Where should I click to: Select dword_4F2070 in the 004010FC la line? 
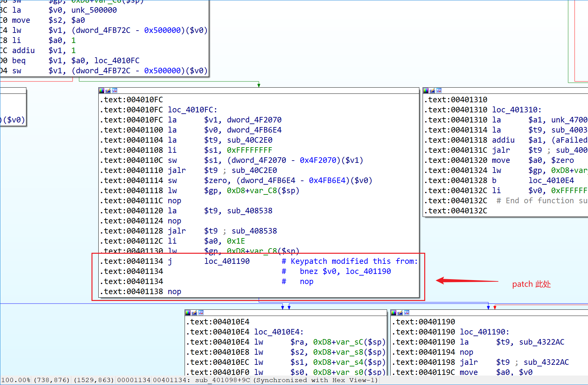click(x=254, y=120)
